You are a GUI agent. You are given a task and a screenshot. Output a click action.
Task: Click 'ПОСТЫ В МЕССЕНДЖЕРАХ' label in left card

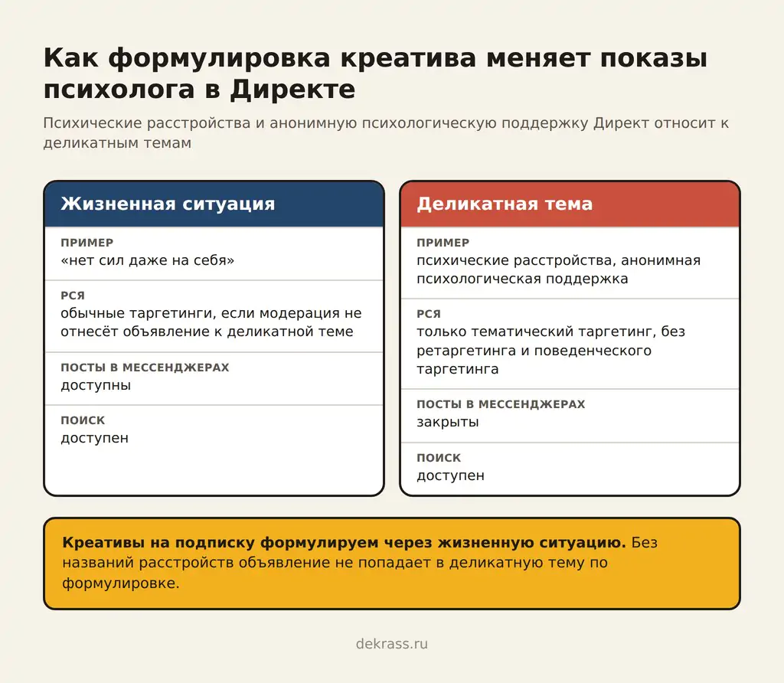[x=145, y=368]
